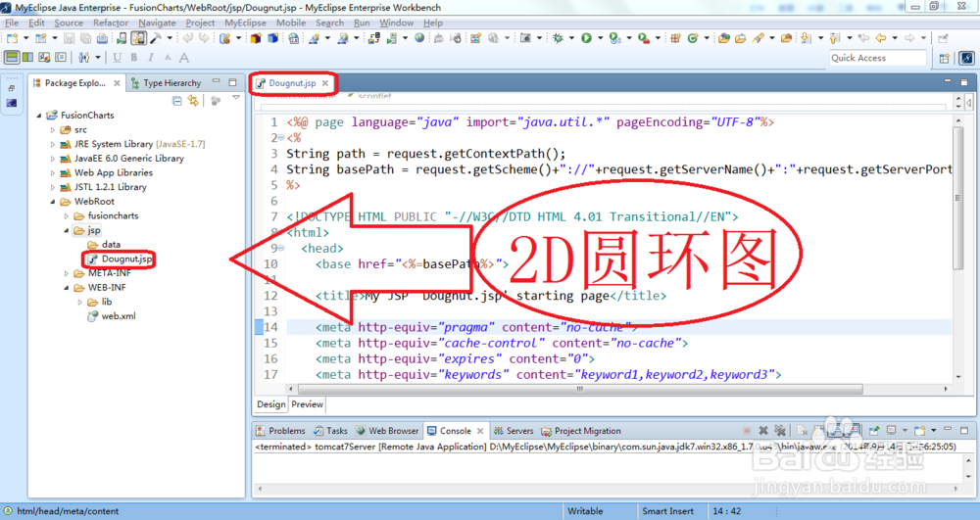Close the Dougnut.jsp editor tab
Screen dimensions: 980x520
coord(325,83)
